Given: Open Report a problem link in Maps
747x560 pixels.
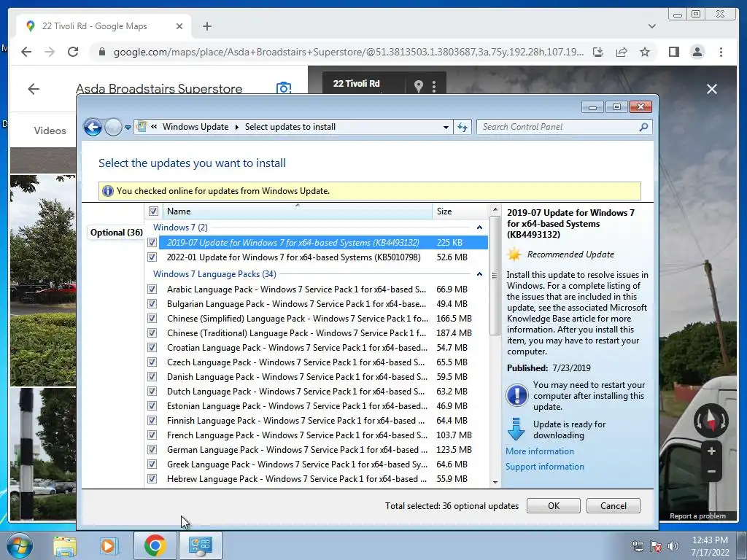Looking at the screenshot, I should pos(697,516).
